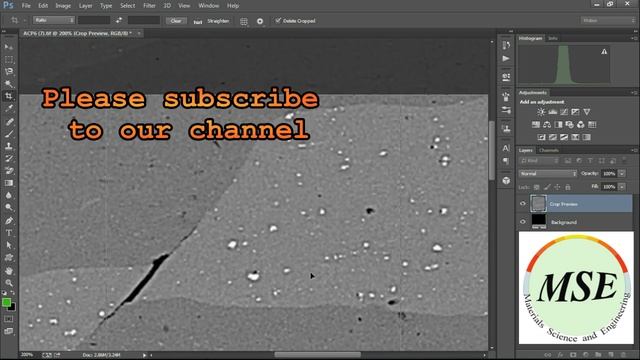
Task: Open the crop settings gear menu
Action: click(x=260, y=21)
